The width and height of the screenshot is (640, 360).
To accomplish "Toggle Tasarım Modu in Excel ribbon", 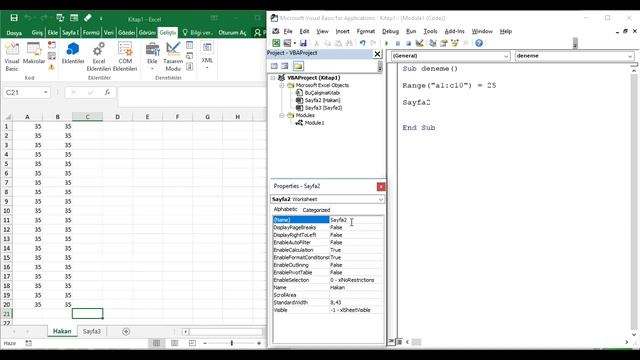I will pos(173,56).
